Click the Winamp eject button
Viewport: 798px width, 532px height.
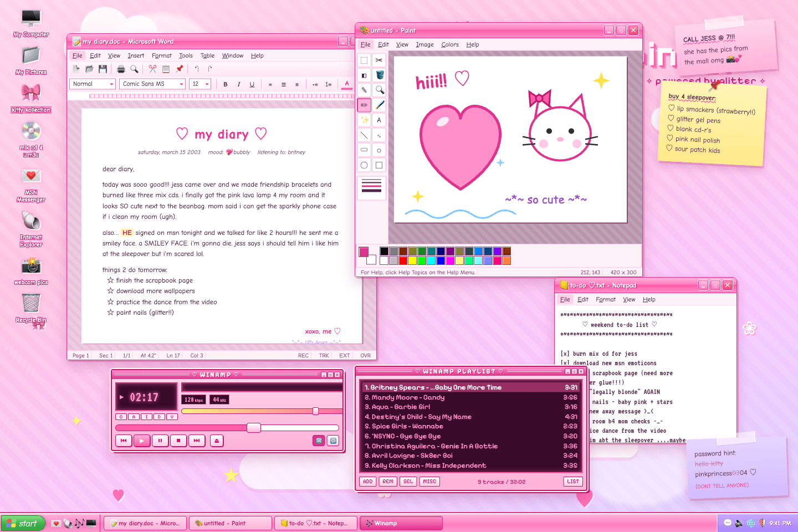click(x=217, y=441)
